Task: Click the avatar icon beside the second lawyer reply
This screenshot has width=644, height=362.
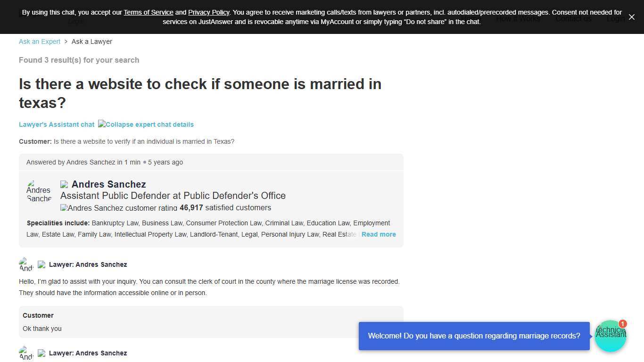Action: 41,353
